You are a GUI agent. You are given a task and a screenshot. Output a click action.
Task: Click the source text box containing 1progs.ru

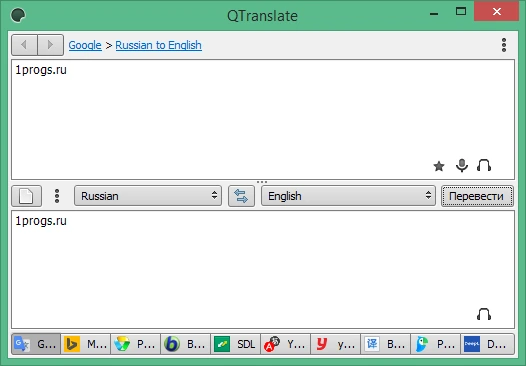click(x=263, y=119)
